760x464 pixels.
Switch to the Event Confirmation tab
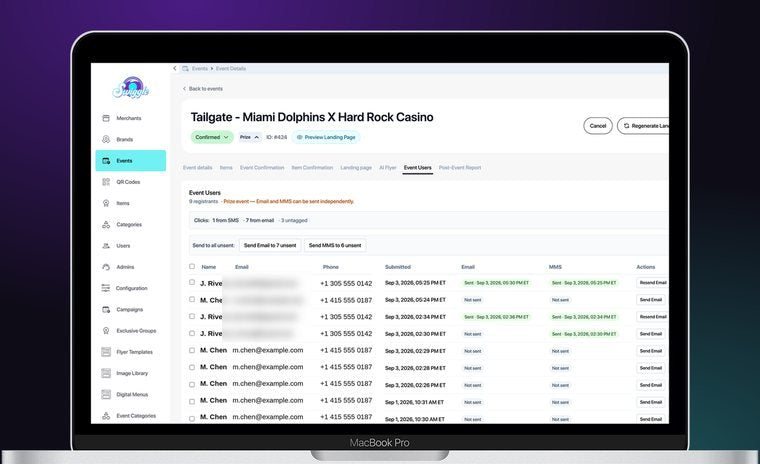coord(262,167)
